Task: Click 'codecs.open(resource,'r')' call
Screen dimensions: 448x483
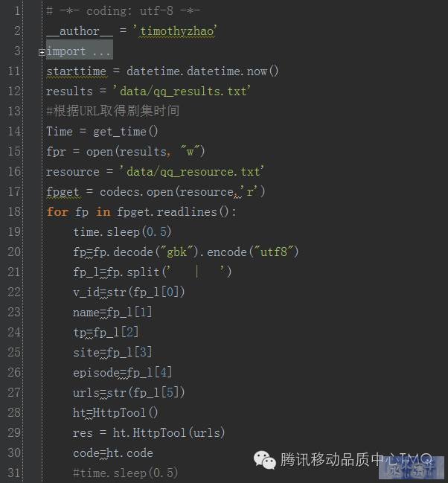Action: point(182,192)
